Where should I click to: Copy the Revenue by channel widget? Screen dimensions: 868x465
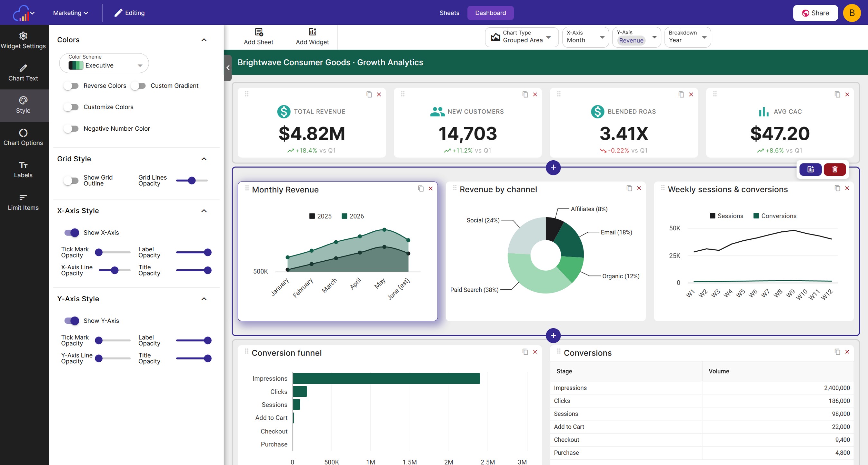click(x=629, y=188)
